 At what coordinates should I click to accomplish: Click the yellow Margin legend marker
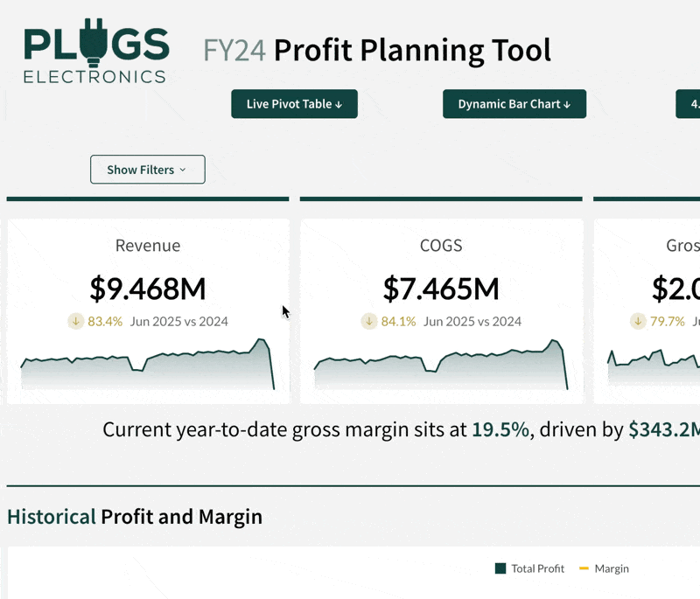[584, 568]
